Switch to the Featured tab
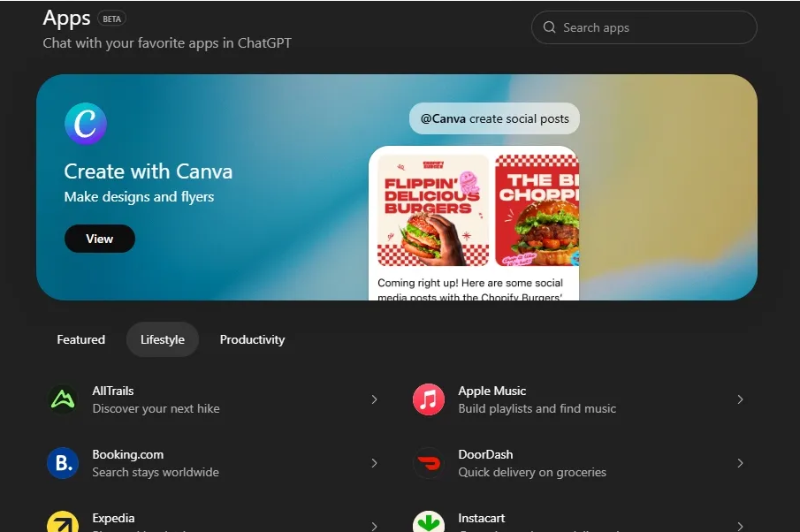This screenshot has height=532, width=800. point(80,339)
